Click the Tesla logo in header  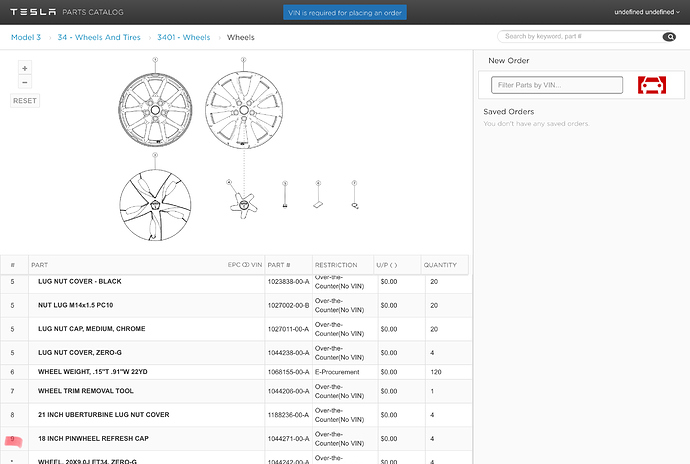tap(33, 12)
